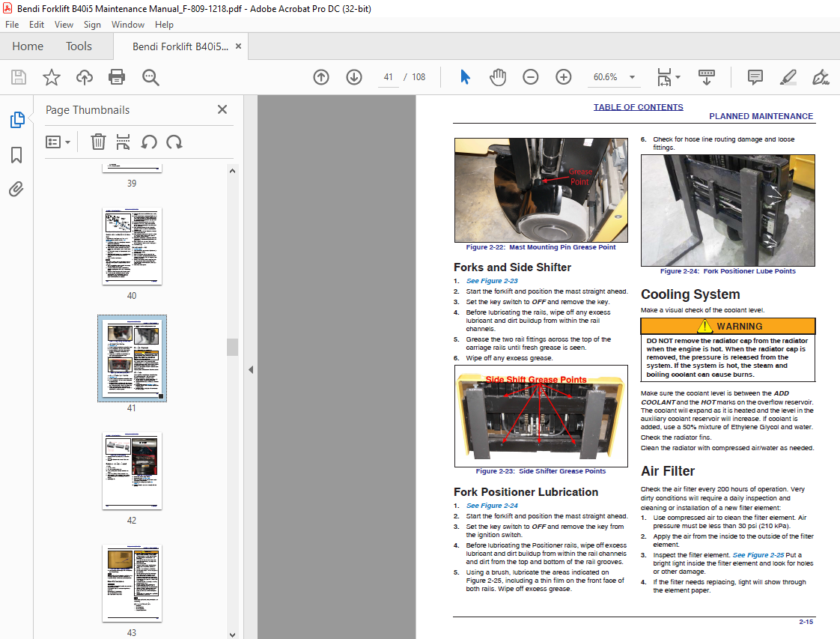Click the Forks and Side Shifter heading

pos(512,267)
